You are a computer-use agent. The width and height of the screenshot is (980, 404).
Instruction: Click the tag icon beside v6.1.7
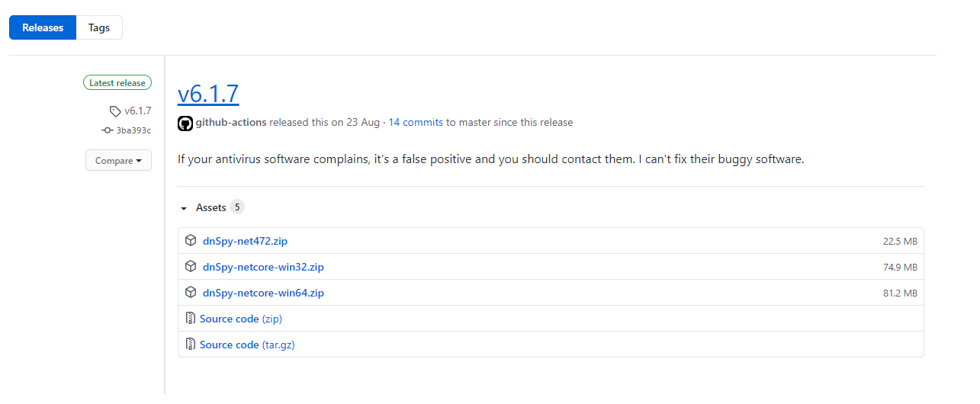115,111
